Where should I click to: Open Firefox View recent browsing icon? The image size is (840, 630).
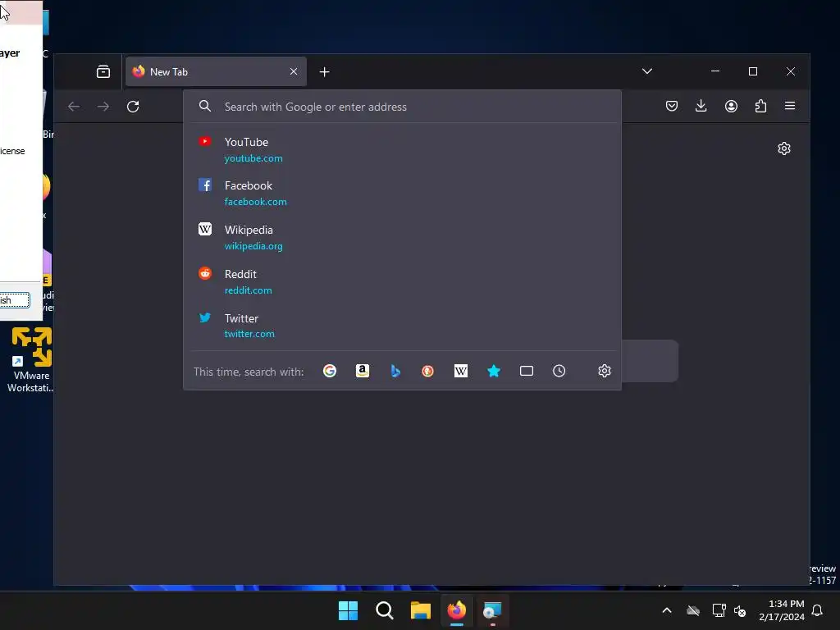coord(103,72)
